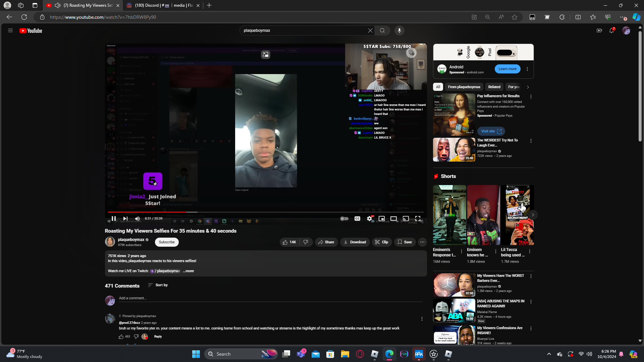Select the Related filter chip
This screenshot has width=644, height=362.
click(x=494, y=87)
